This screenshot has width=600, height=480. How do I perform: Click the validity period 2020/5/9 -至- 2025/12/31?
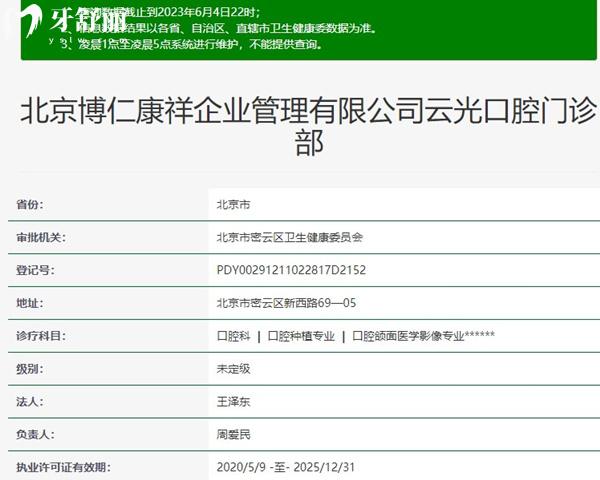pos(285,467)
